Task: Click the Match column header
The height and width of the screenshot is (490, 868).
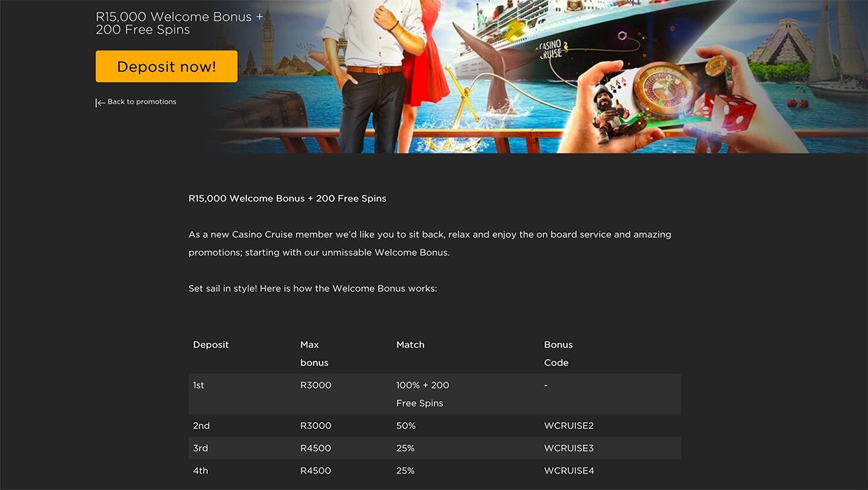Action: pos(410,345)
